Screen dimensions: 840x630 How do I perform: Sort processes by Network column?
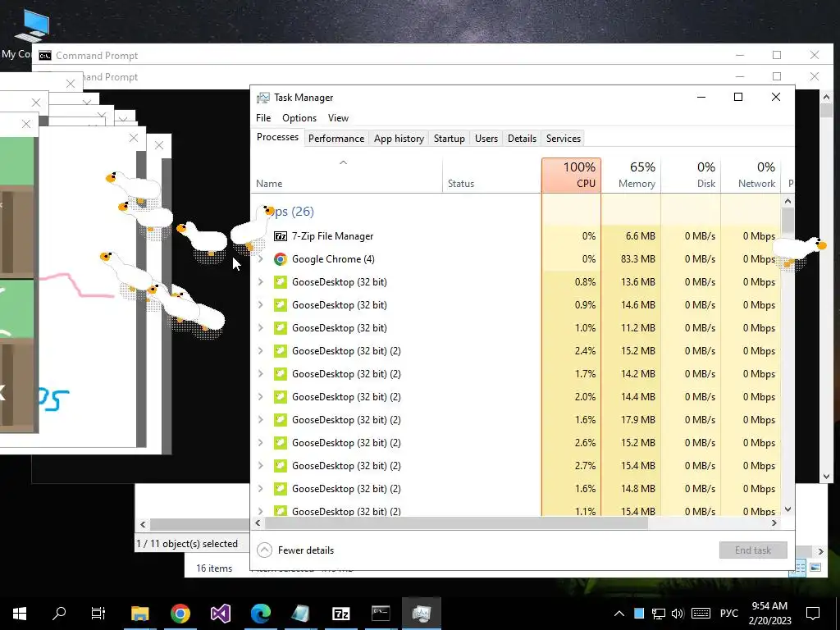point(751,176)
